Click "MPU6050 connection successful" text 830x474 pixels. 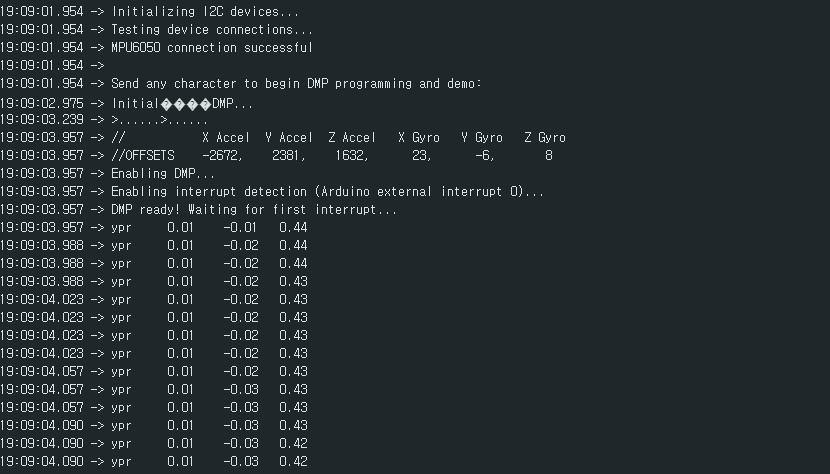point(211,48)
